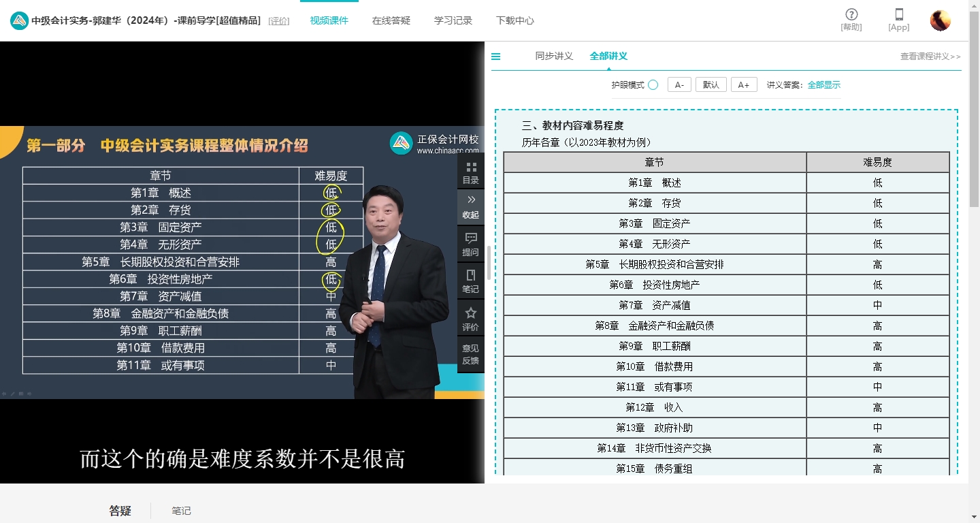Click A+ to enlarge lecture text
The image size is (980, 523).
point(744,84)
